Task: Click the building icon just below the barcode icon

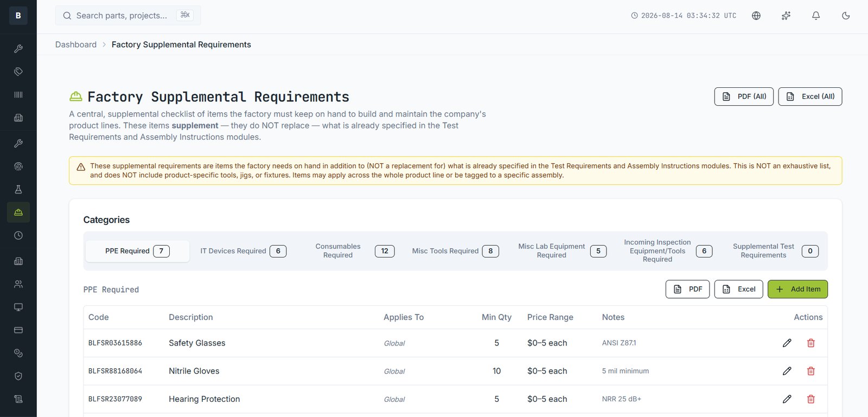Action: pos(18,118)
